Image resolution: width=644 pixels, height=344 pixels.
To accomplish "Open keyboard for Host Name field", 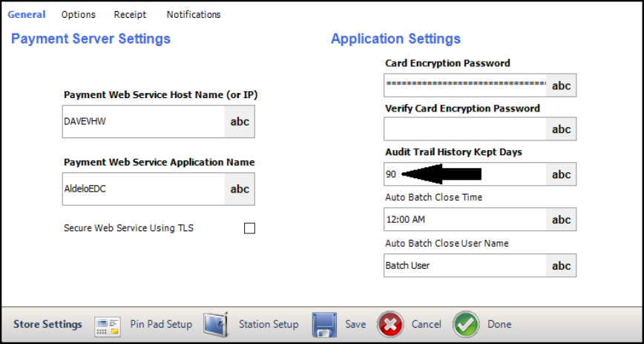I will 240,122.
